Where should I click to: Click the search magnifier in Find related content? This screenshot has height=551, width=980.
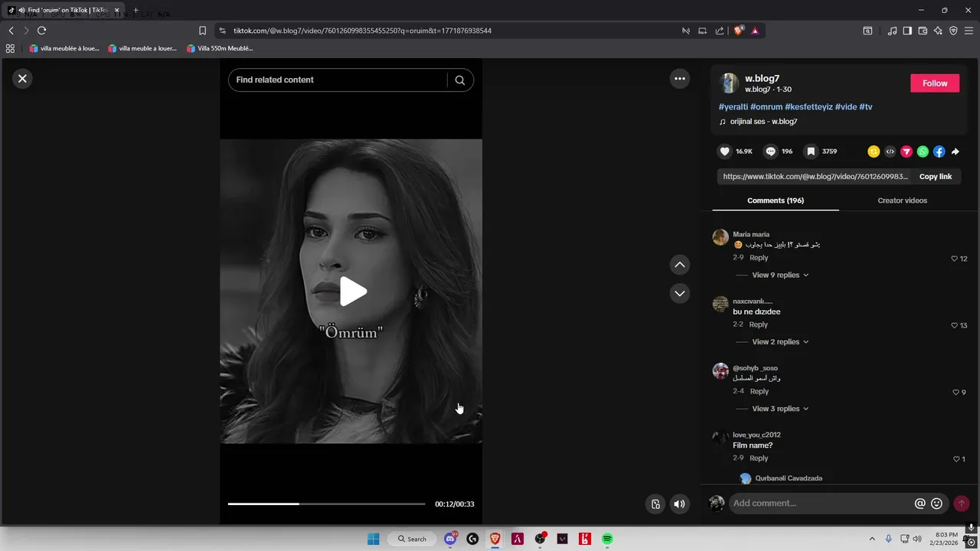click(x=460, y=80)
